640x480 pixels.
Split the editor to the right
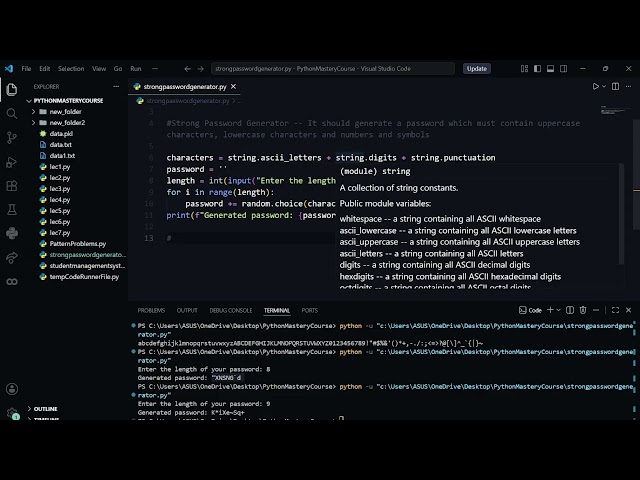coord(616,87)
